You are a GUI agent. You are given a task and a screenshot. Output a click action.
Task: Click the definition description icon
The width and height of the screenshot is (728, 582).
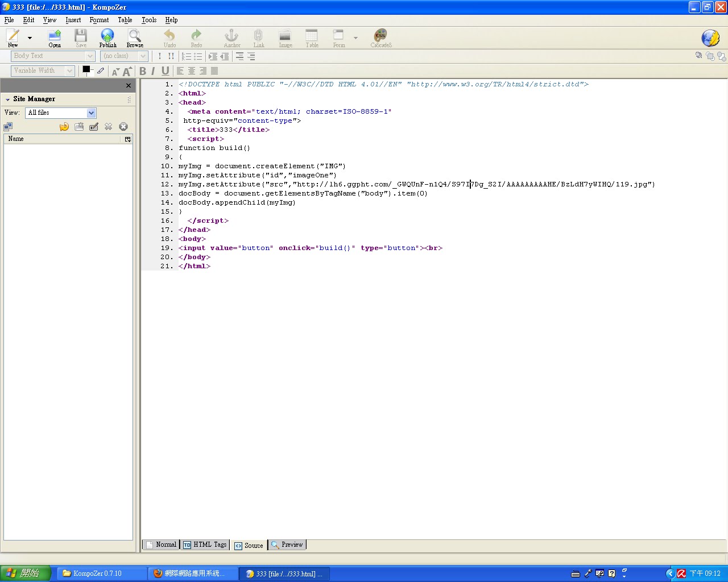tap(251, 56)
